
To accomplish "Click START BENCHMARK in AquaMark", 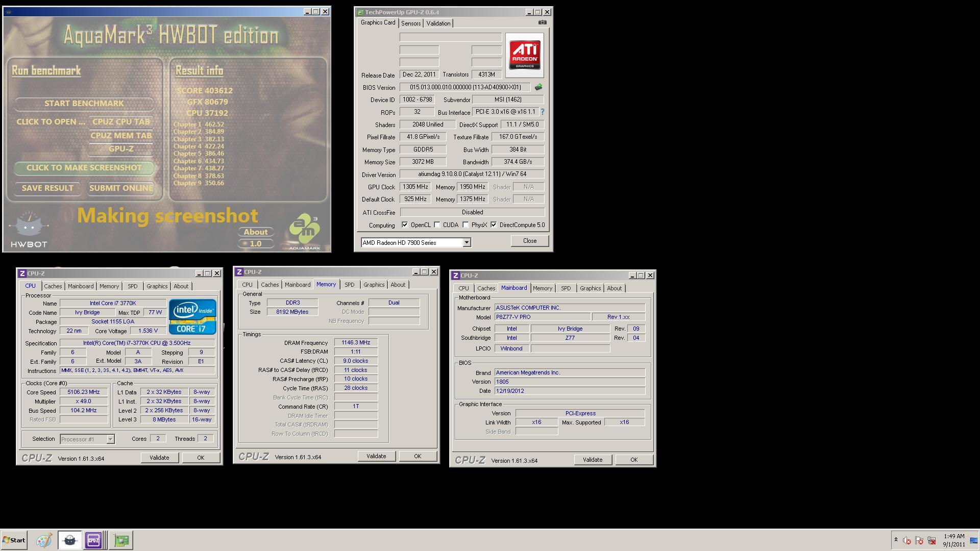I will click(84, 104).
